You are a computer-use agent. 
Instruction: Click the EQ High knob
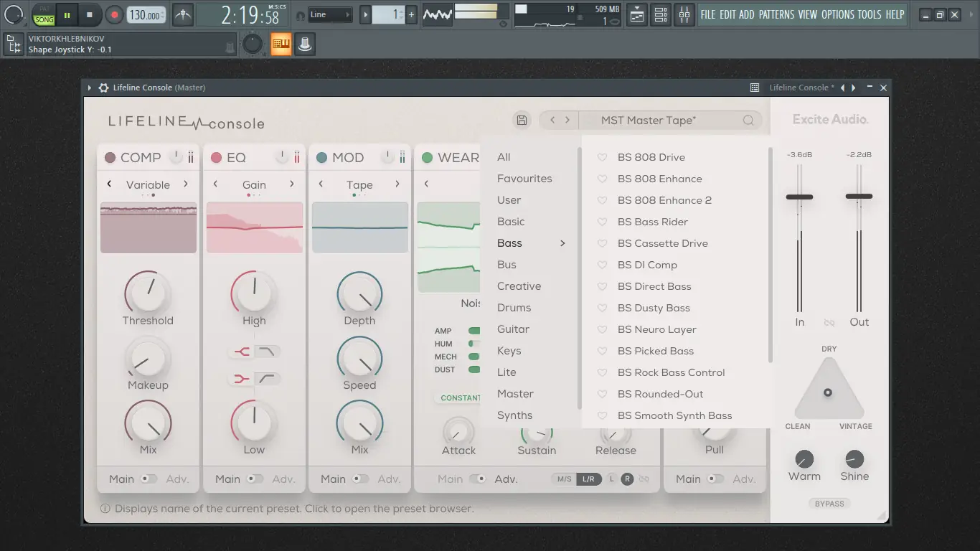[x=254, y=293]
